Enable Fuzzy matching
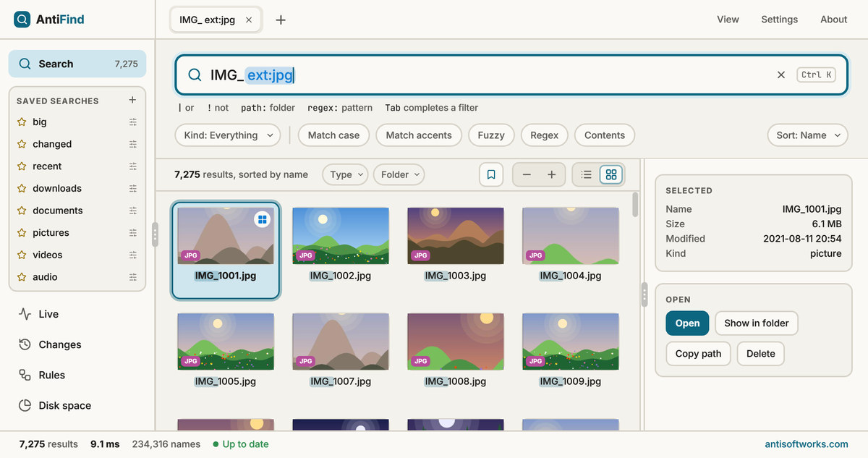 [x=491, y=135]
